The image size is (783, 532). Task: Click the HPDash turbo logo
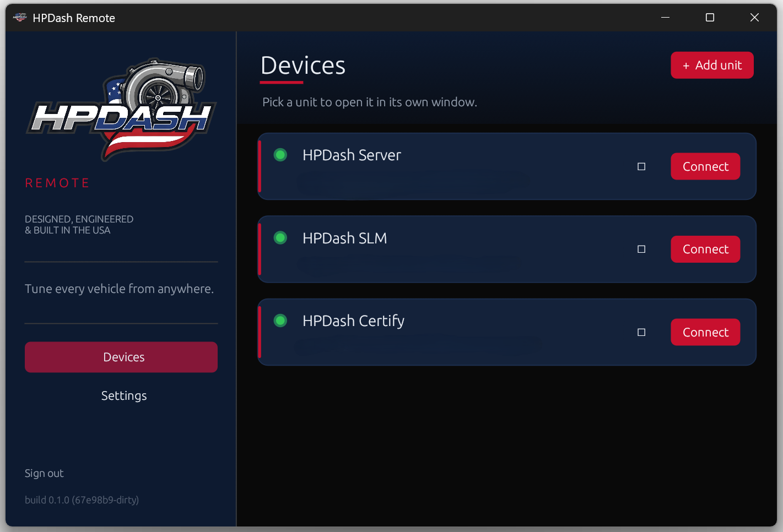click(121, 110)
